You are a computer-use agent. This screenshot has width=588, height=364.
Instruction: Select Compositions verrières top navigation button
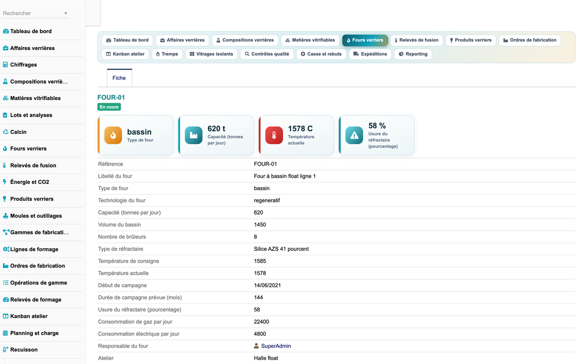coord(245,40)
